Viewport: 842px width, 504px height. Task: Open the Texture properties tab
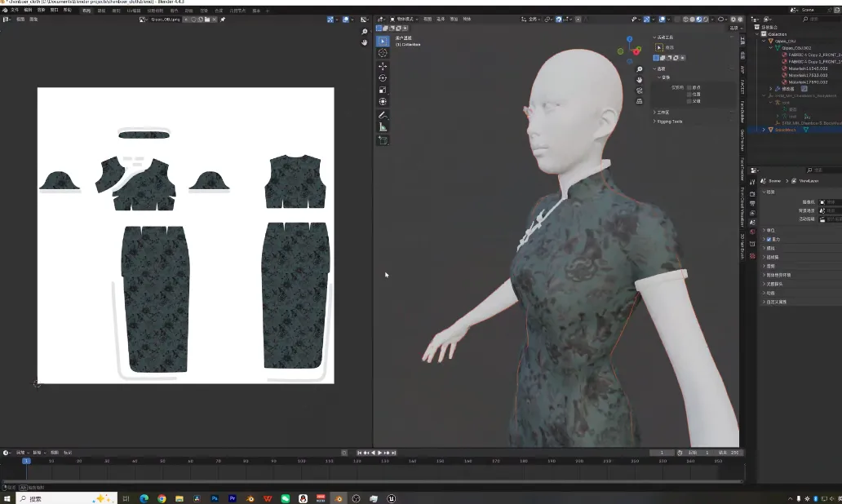(x=752, y=256)
